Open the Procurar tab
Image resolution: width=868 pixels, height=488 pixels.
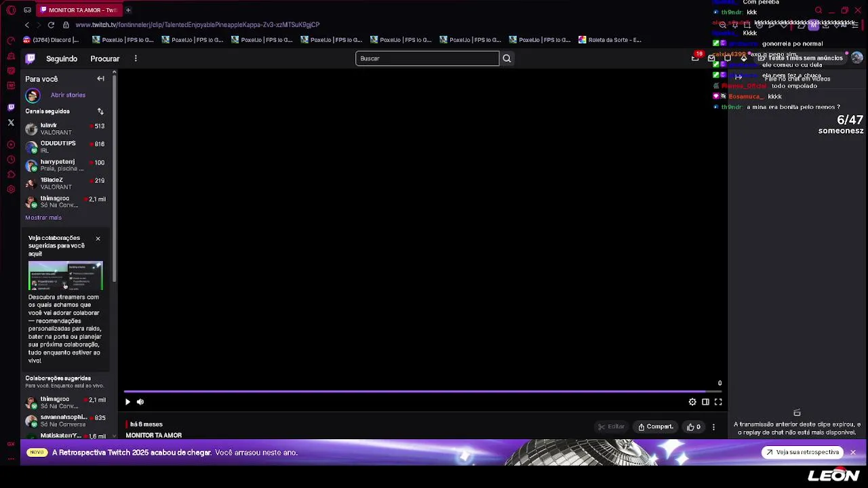(x=105, y=59)
